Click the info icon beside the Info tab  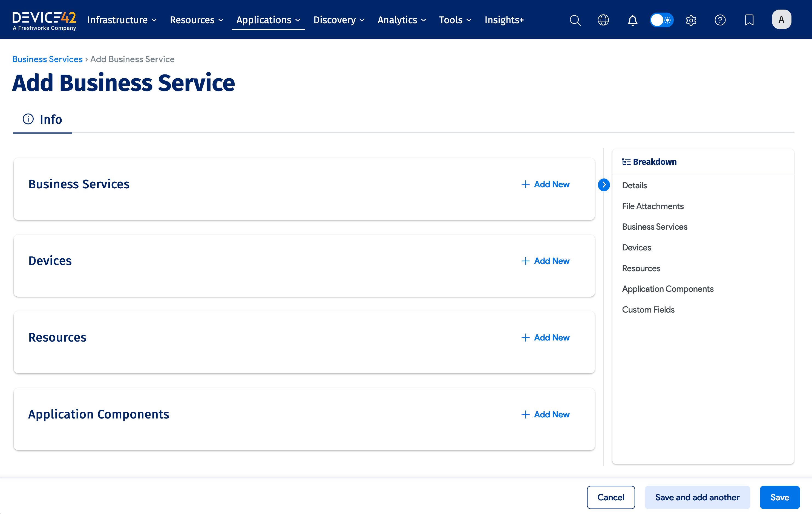point(28,119)
